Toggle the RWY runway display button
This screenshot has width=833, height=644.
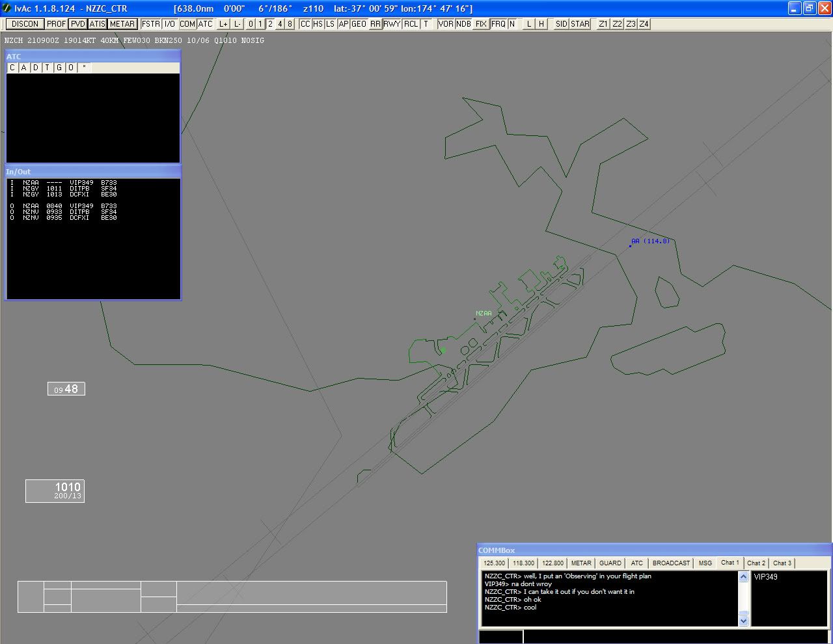[392, 24]
